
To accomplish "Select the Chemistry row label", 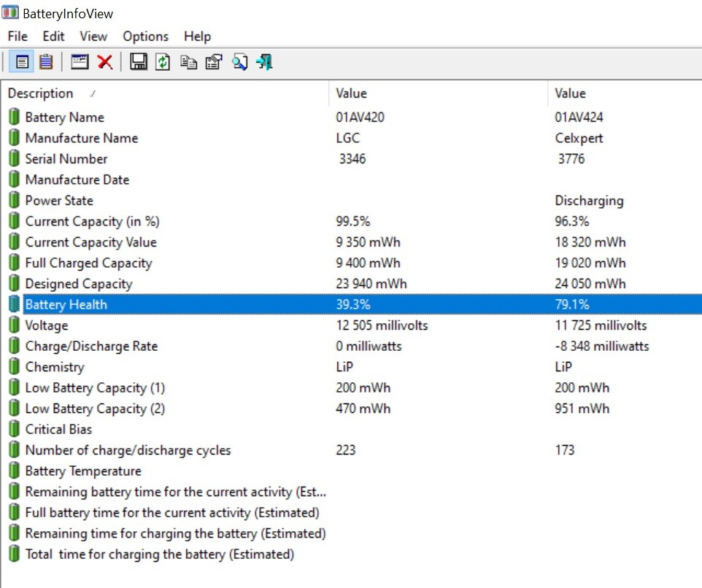I will point(55,367).
